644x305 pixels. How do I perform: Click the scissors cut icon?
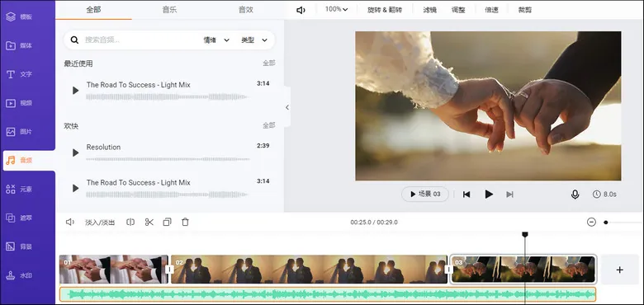149,223
